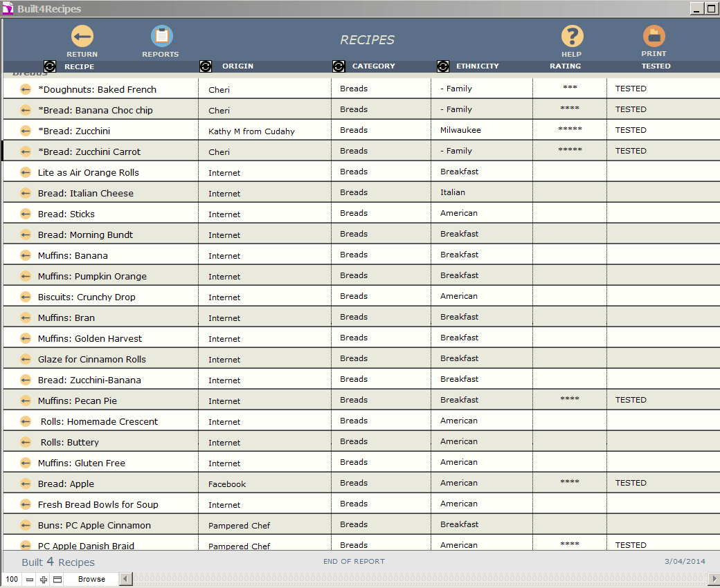Open the Doughnuts: Baked French recipe arrow
Viewport: 720px width, 588px height.
(26, 89)
